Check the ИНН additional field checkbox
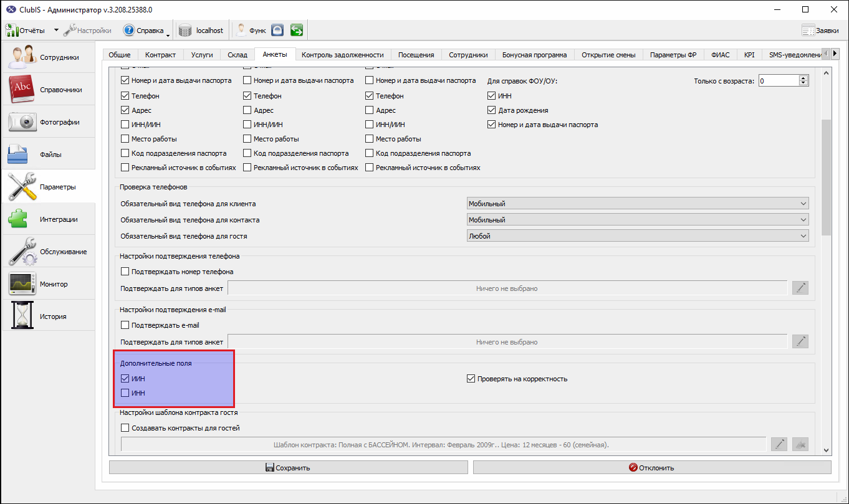Screen dimensions: 849x504 coord(125,393)
